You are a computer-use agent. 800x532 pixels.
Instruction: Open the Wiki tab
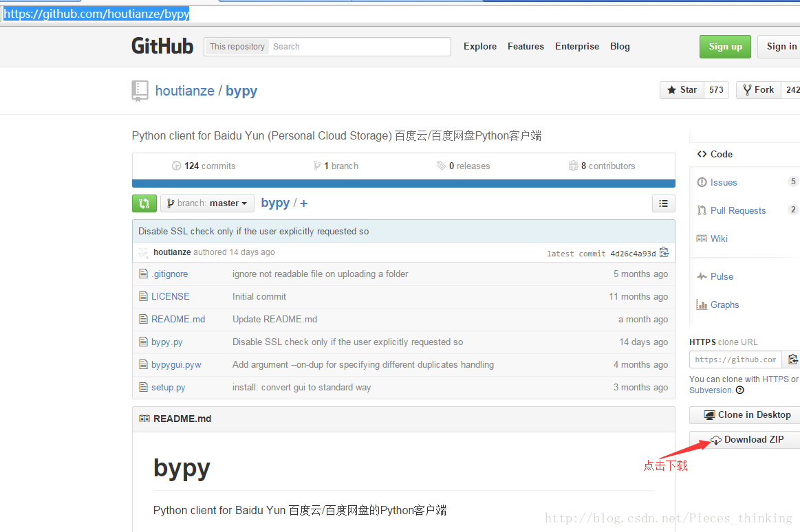click(x=719, y=239)
